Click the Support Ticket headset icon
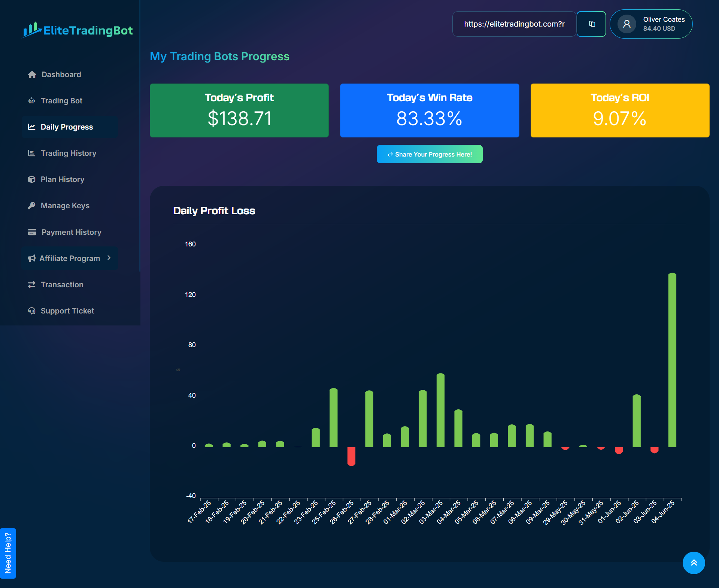This screenshot has height=588, width=719. pyautogui.click(x=32, y=311)
